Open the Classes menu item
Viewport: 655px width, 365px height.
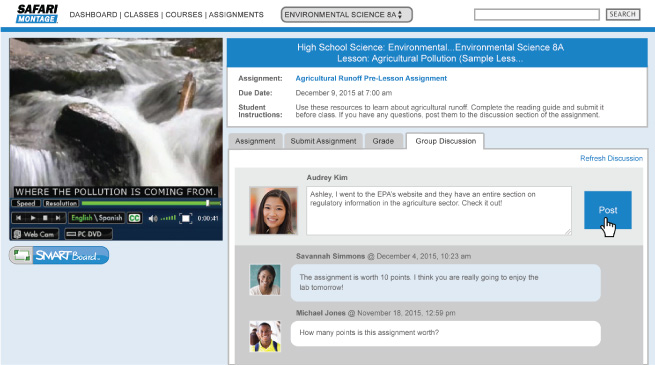tap(141, 15)
